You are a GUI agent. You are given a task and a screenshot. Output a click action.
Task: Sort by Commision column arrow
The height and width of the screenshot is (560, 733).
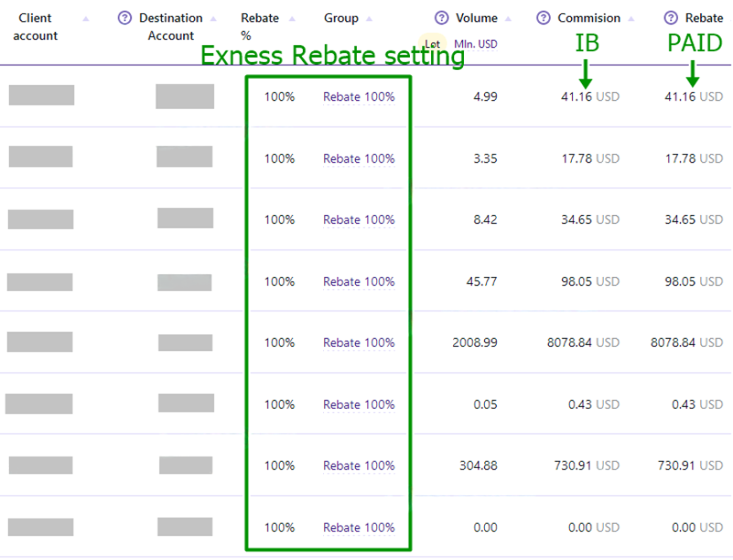[x=631, y=19]
